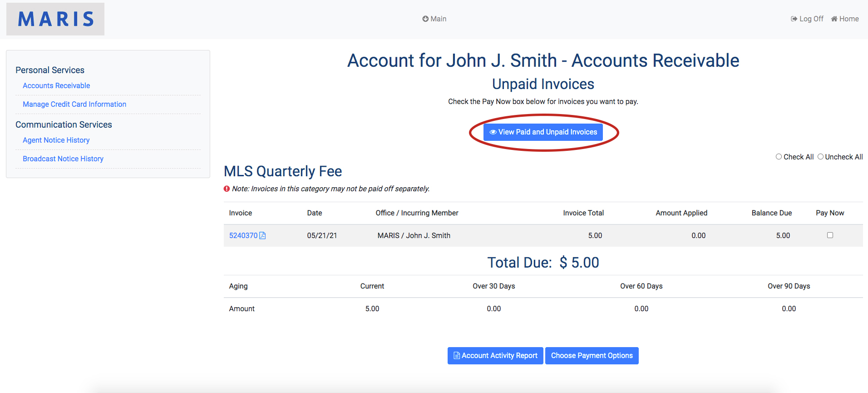Select the Uncheck All radio button

(x=820, y=157)
